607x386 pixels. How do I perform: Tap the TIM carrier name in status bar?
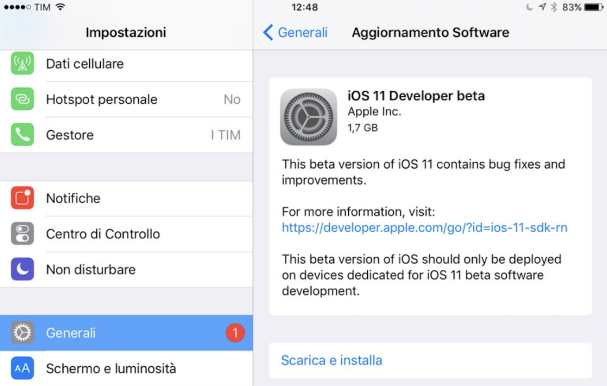click(x=42, y=7)
